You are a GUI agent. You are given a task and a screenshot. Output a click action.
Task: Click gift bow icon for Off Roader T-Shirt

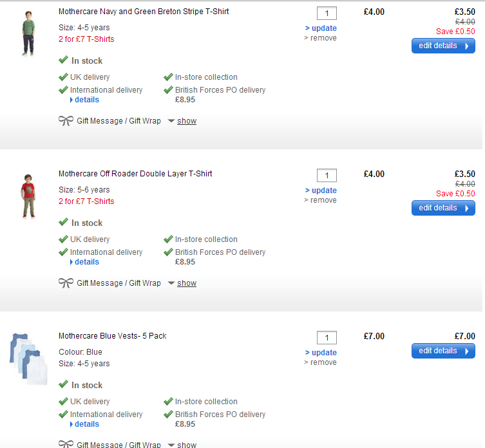(x=66, y=283)
